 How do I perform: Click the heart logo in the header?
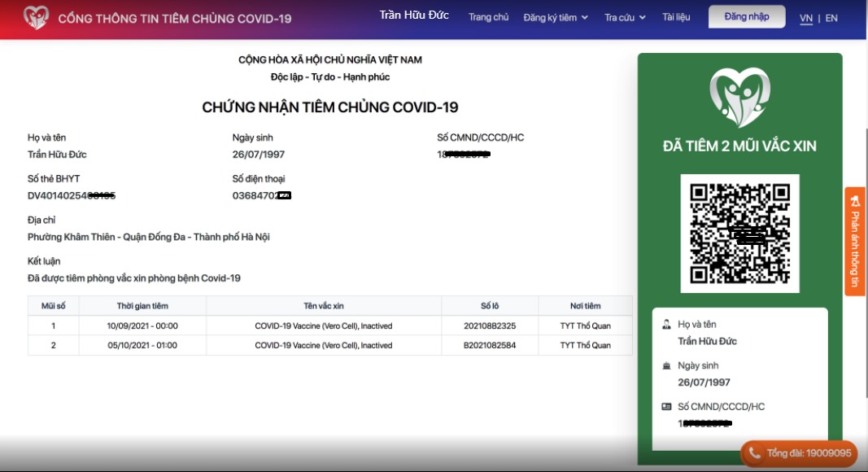pyautogui.click(x=35, y=17)
